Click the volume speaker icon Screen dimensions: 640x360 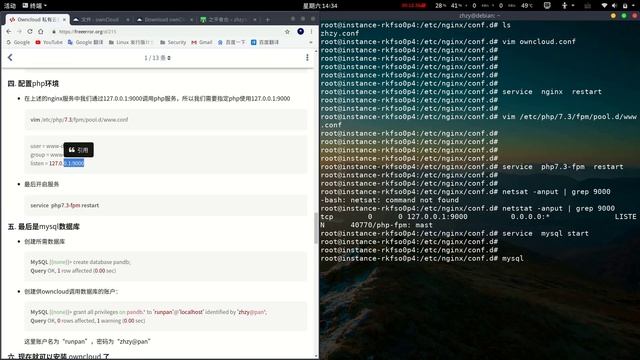coord(615,6)
